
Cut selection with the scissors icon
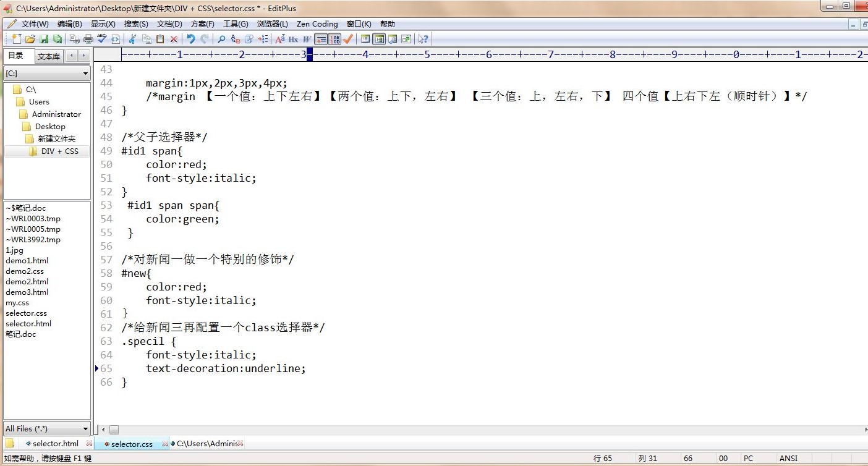tap(132, 39)
